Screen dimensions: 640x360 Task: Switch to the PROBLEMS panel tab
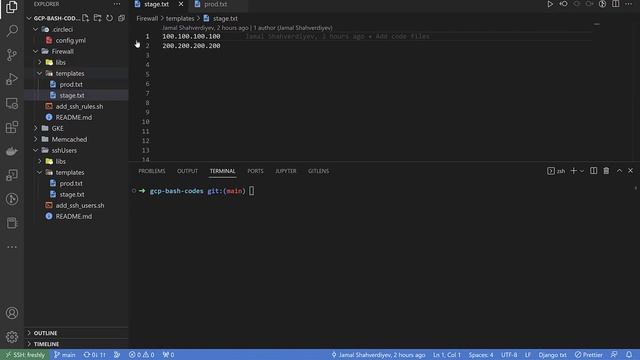pyautogui.click(x=151, y=171)
